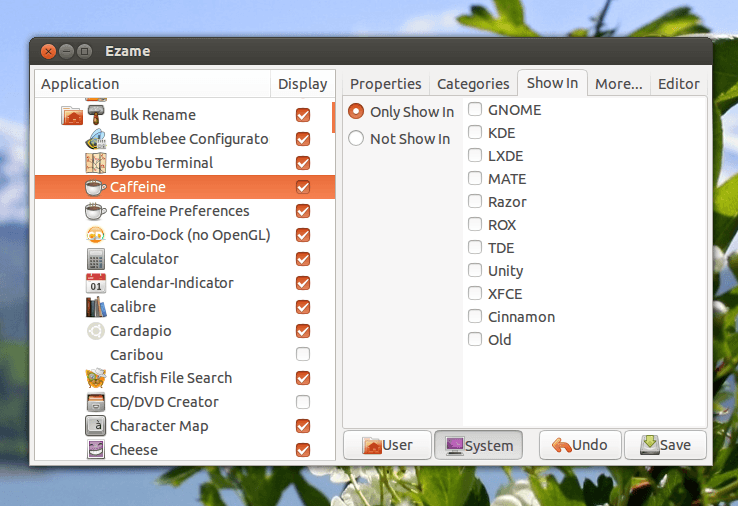Click the Catfish File Search icon
The width and height of the screenshot is (738, 506).
pos(96,378)
